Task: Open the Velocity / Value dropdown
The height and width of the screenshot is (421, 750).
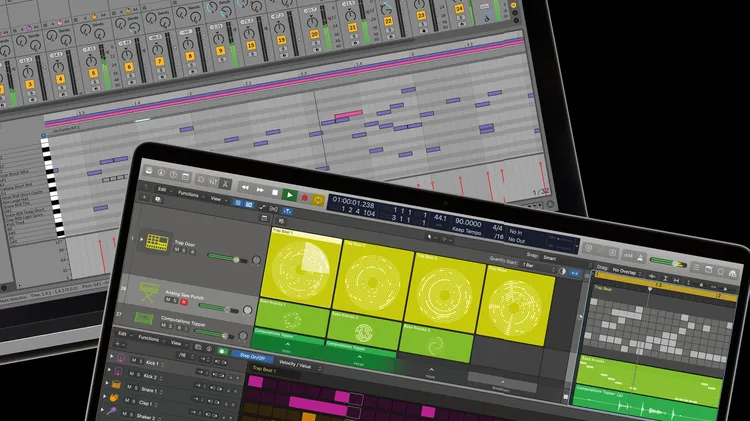Action: (x=300, y=365)
